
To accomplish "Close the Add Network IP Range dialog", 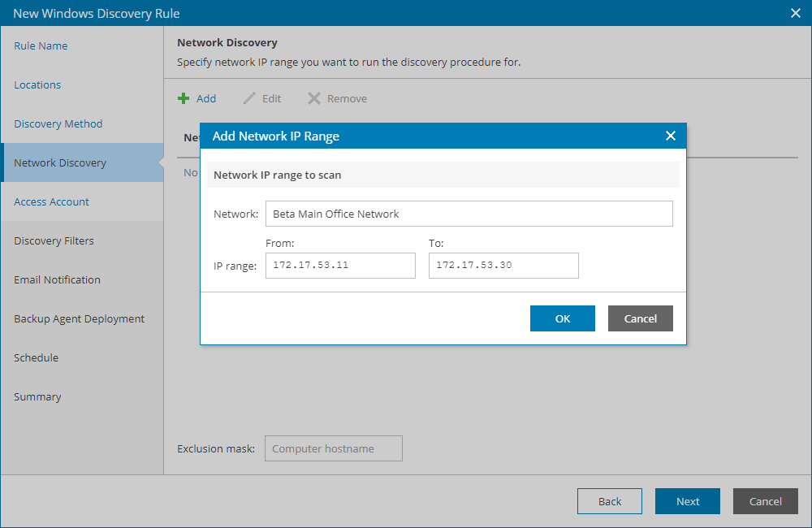I will click(x=671, y=136).
